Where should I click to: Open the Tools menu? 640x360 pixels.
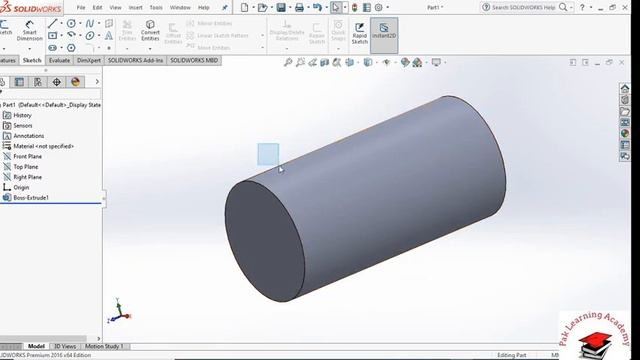click(x=156, y=7)
